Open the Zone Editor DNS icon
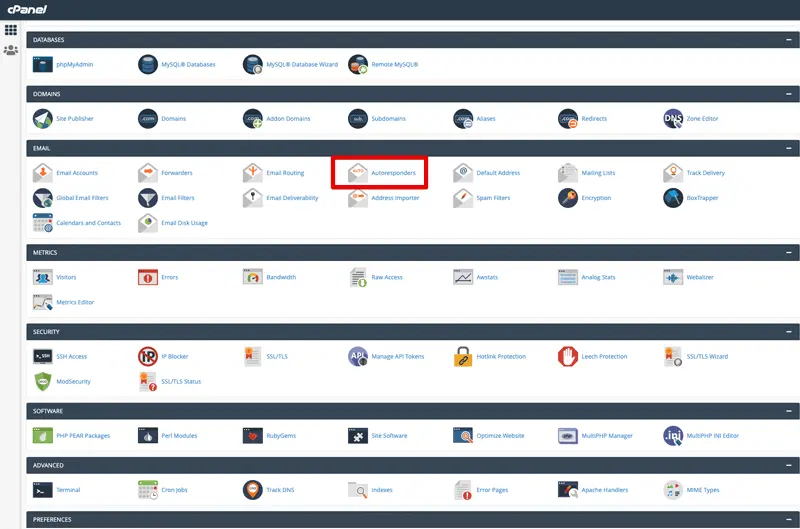The height and width of the screenshot is (529, 800). click(x=673, y=118)
